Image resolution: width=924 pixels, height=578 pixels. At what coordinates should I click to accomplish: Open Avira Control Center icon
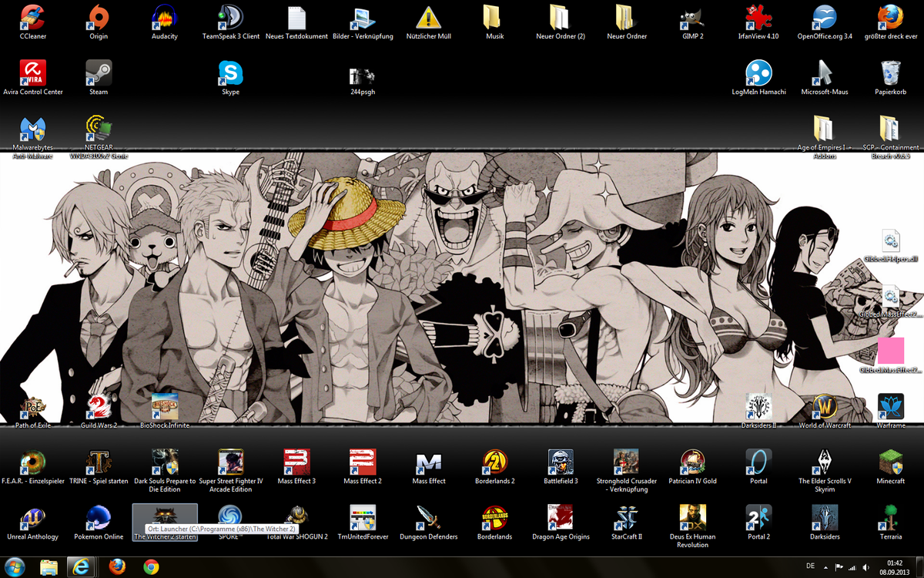(32, 72)
